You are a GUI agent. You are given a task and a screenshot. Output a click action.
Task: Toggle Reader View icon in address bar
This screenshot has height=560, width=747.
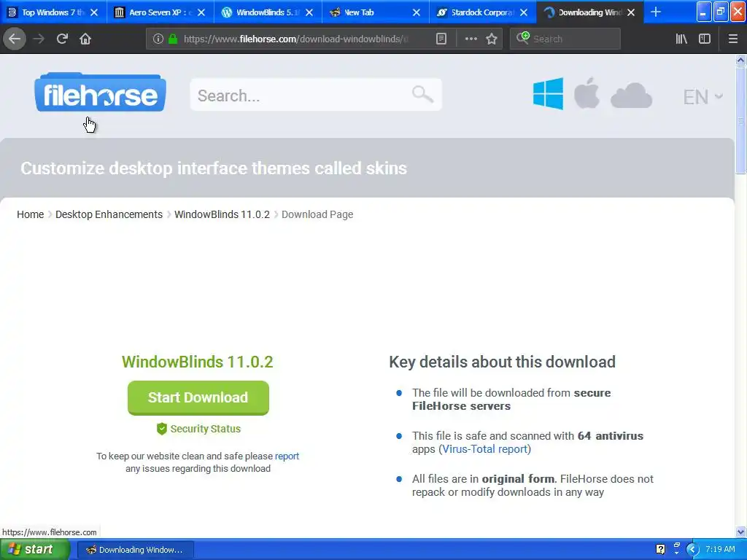[441, 39]
